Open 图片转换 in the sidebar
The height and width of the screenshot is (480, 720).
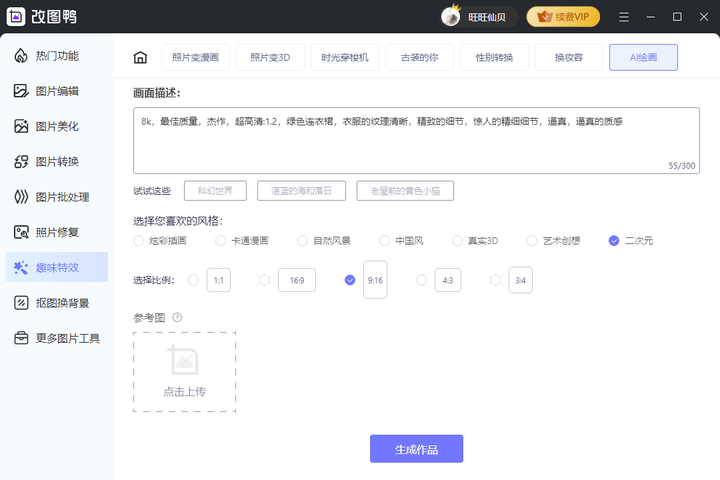pyautogui.click(x=56, y=162)
